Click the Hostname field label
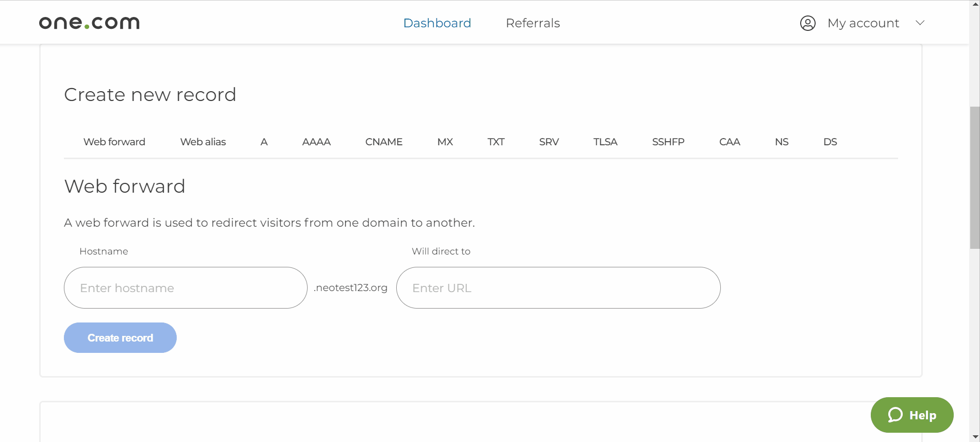Viewport: 980px width, 442px height. (104, 251)
